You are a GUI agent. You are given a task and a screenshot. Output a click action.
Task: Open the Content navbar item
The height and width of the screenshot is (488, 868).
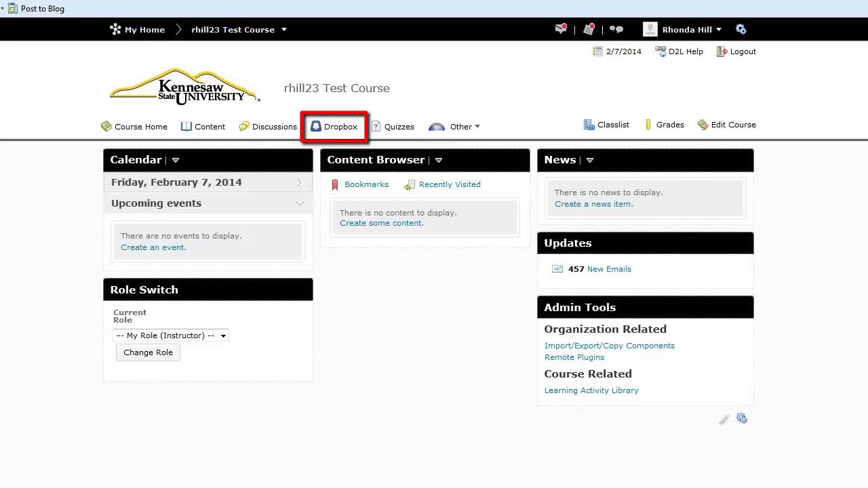203,127
